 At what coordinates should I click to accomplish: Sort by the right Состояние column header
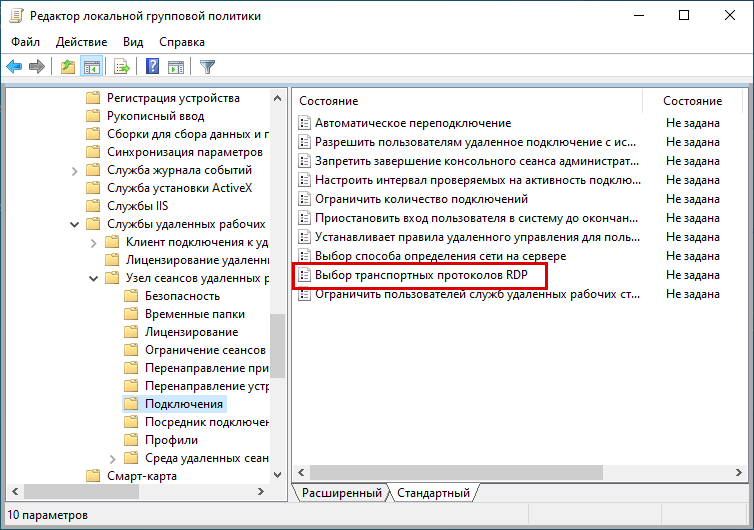[692, 101]
